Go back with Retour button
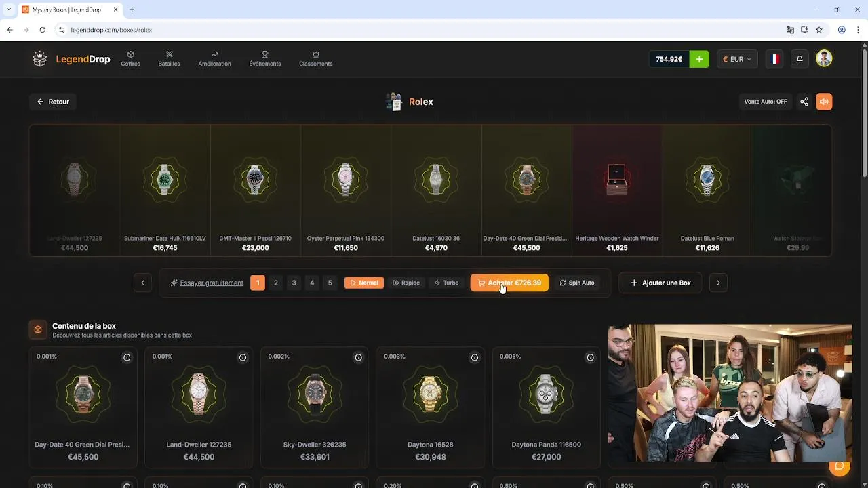Image resolution: width=868 pixels, height=488 pixels. [x=53, y=102]
